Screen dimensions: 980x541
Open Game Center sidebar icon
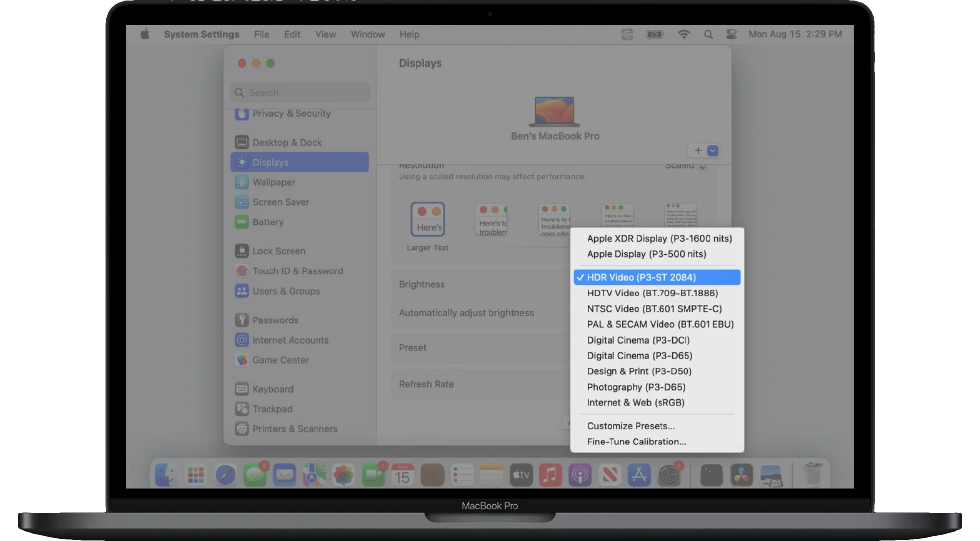point(242,360)
